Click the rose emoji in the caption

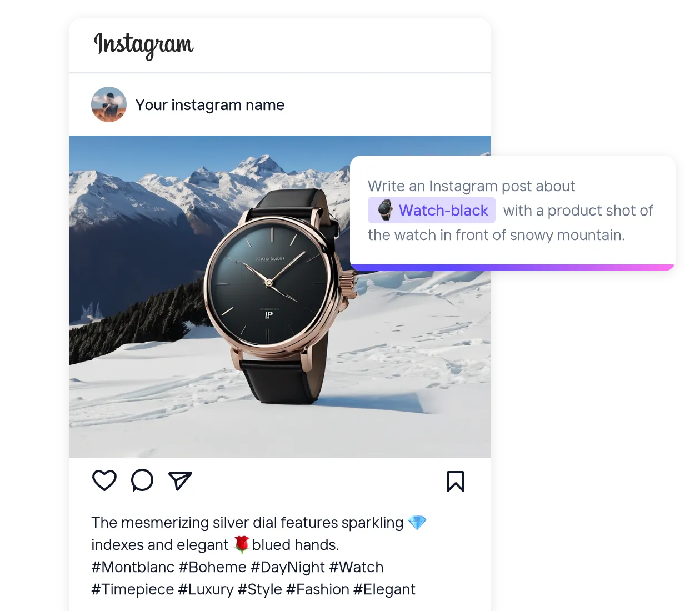pyautogui.click(x=241, y=544)
